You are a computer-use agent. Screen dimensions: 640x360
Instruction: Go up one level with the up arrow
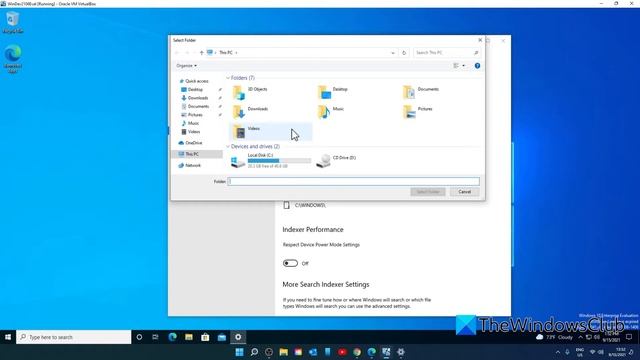[x=201, y=53]
